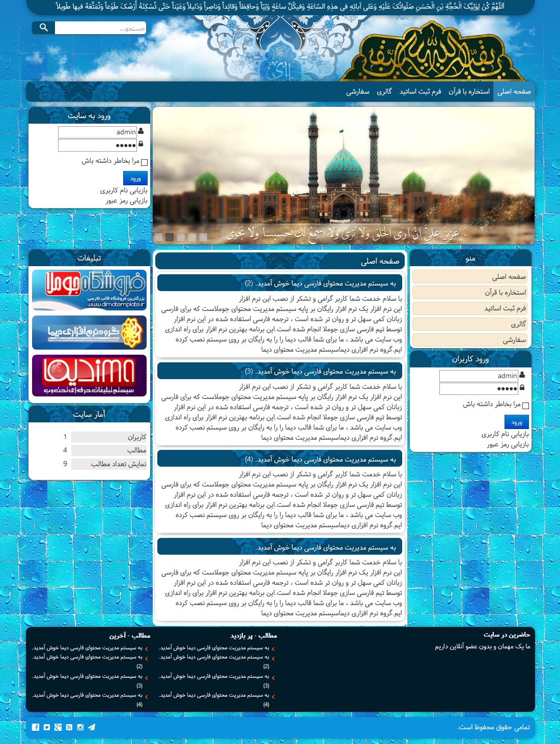Open the Twitter profile from the footer
This screenshot has height=744, width=560.
point(47,727)
